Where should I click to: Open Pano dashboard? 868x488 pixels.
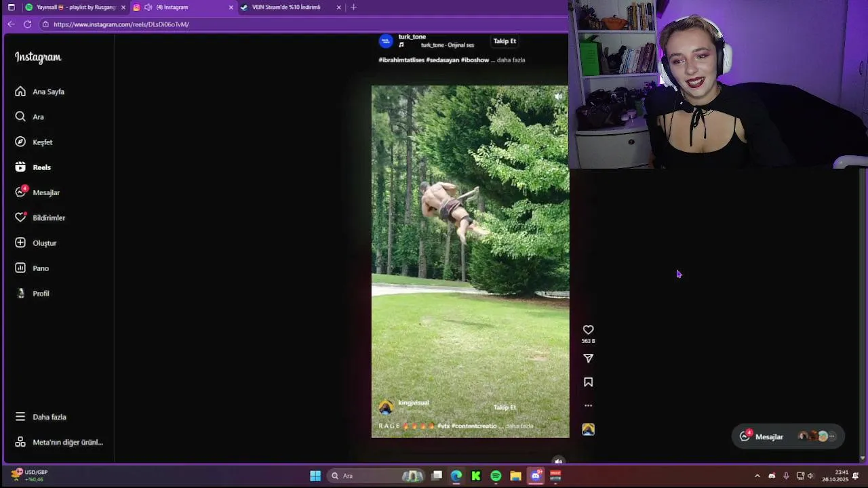(x=32, y=268)
